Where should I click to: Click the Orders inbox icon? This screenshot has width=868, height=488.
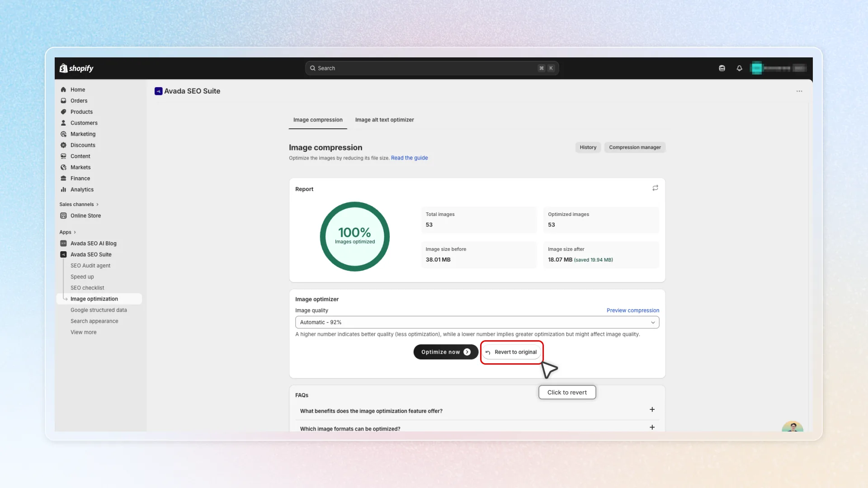click(63, 101)
